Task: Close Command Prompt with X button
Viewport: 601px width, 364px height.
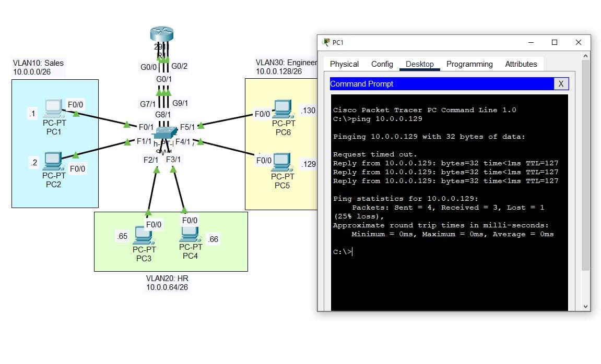Action: (x=561, y=84)
